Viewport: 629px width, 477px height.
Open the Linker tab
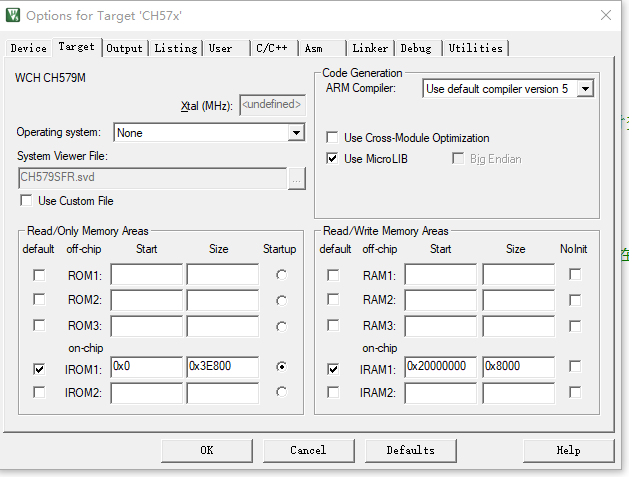370,48
